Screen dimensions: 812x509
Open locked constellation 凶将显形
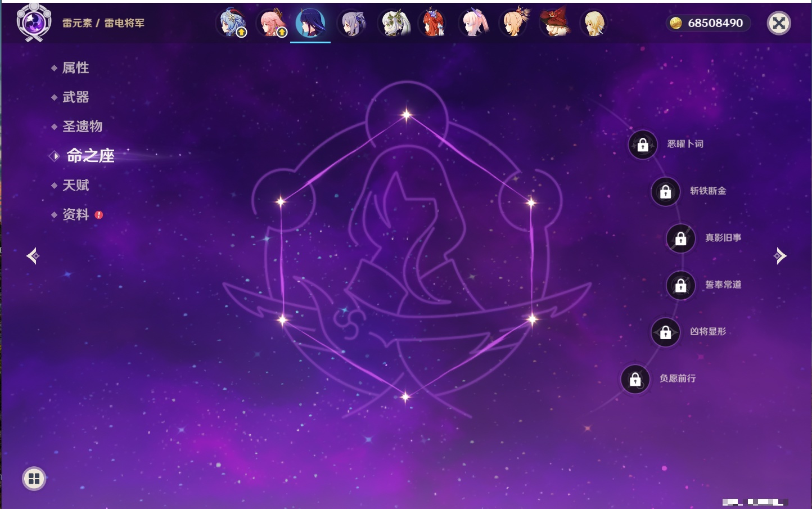coord(666,332)
